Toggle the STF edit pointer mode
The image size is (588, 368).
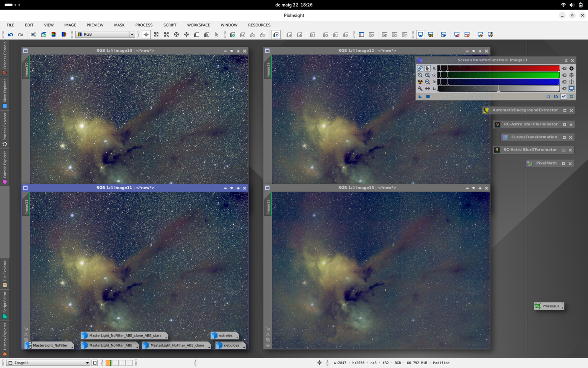click(427, 69)
